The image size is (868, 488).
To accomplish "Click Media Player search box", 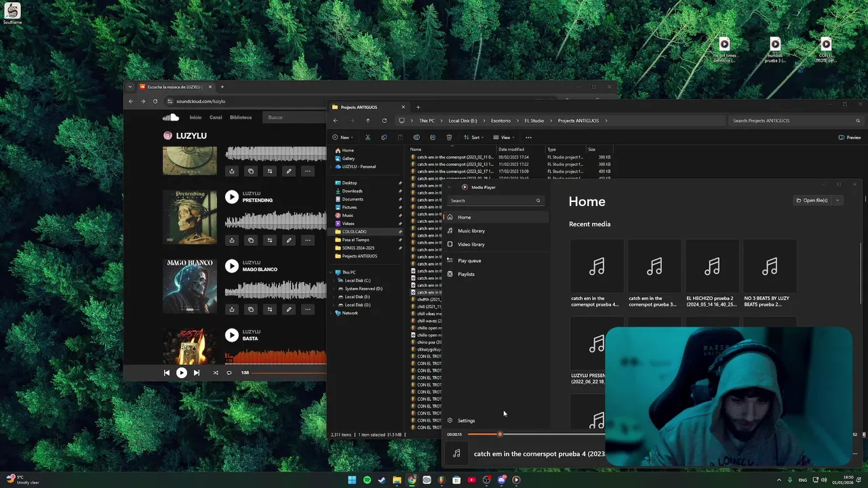I will coord(495,201).
